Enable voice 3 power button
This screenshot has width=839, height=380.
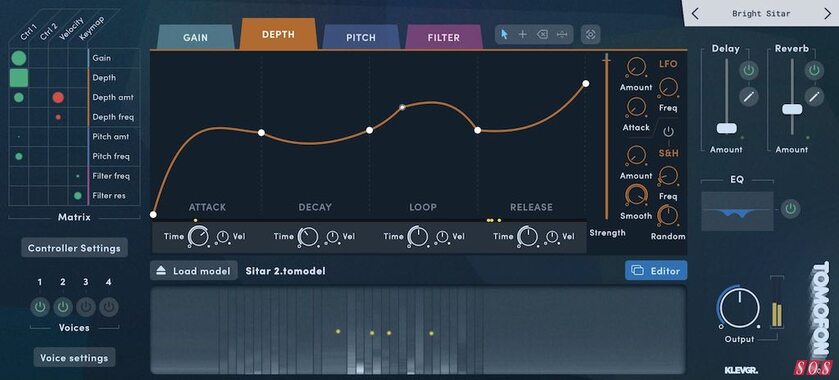point(86,307)
